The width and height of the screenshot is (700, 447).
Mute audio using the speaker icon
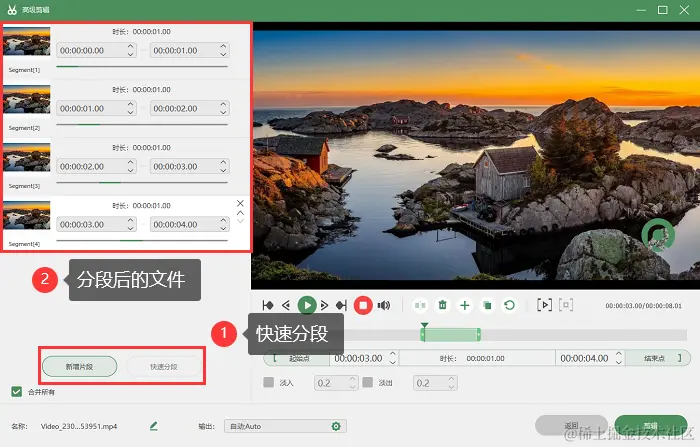coord(383,305)
